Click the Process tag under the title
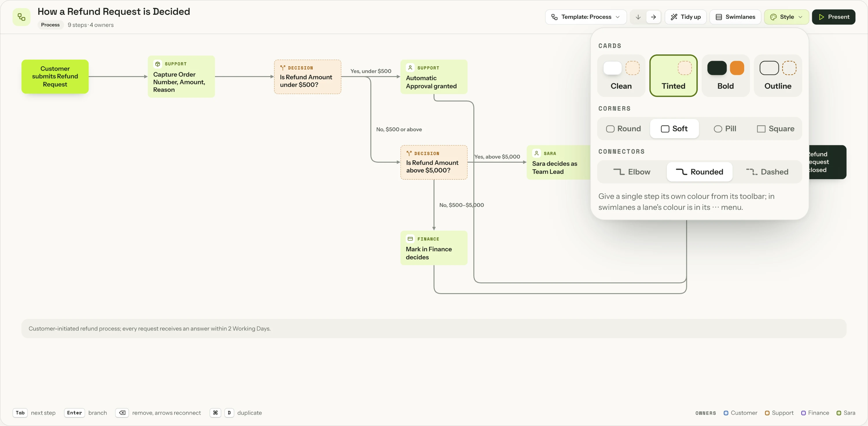Viewport: 868px width, 426px height. tap(50, 25)
